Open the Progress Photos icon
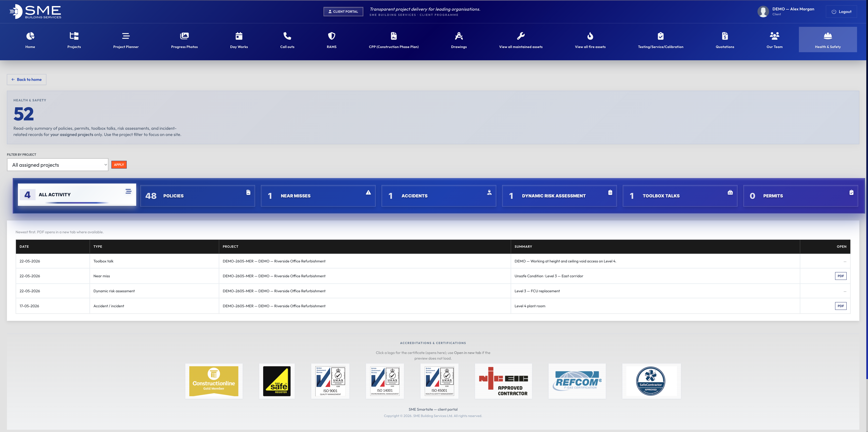The width and height of the screenshot is (868, 432). click(x=184, y=36)
